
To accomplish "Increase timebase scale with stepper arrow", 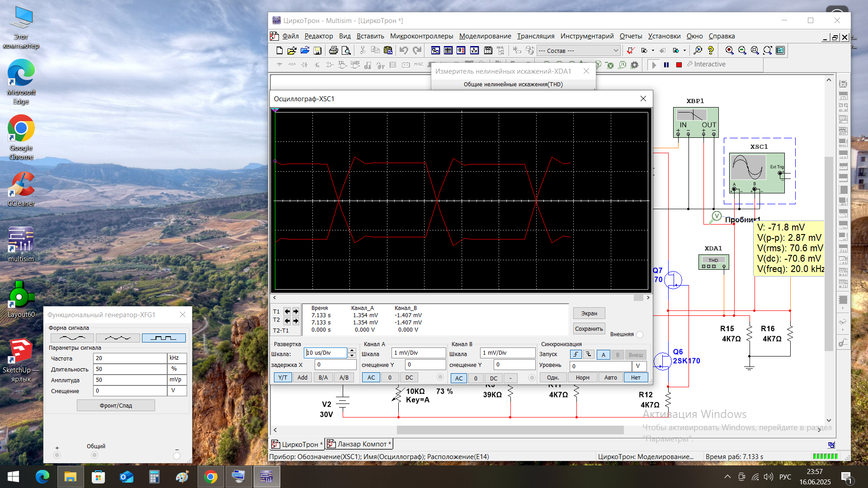I will 352,351.
